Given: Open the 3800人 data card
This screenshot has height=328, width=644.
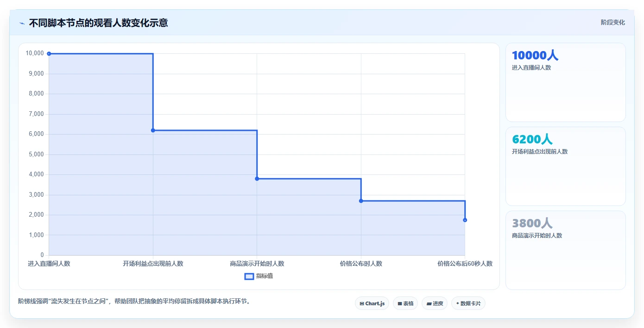Looking at the screenshot, I should click(565, 250).
